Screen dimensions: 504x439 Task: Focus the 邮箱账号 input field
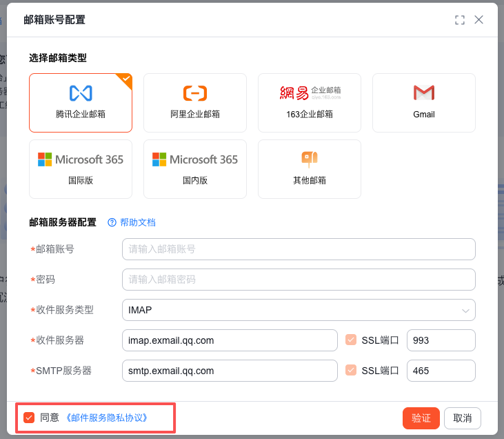299,249
